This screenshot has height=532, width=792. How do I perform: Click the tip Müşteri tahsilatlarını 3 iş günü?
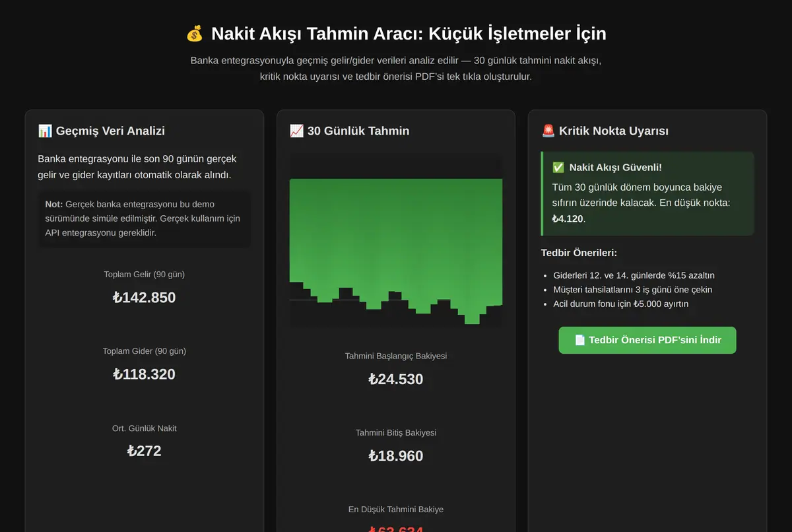click(632, 290)
